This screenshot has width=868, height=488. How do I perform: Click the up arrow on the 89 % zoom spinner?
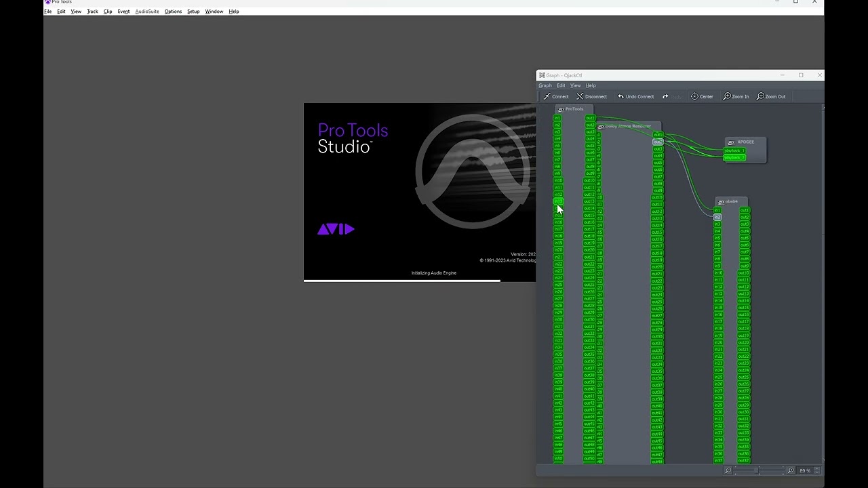816,468
